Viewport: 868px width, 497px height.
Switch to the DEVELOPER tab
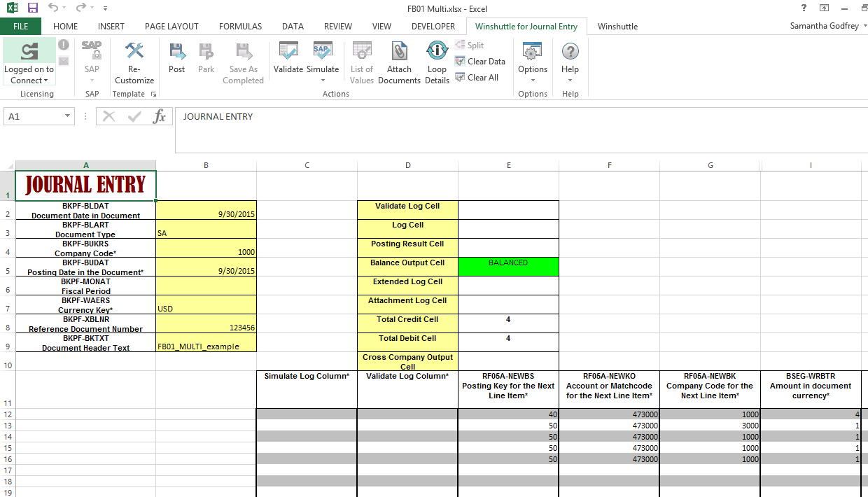433,27
